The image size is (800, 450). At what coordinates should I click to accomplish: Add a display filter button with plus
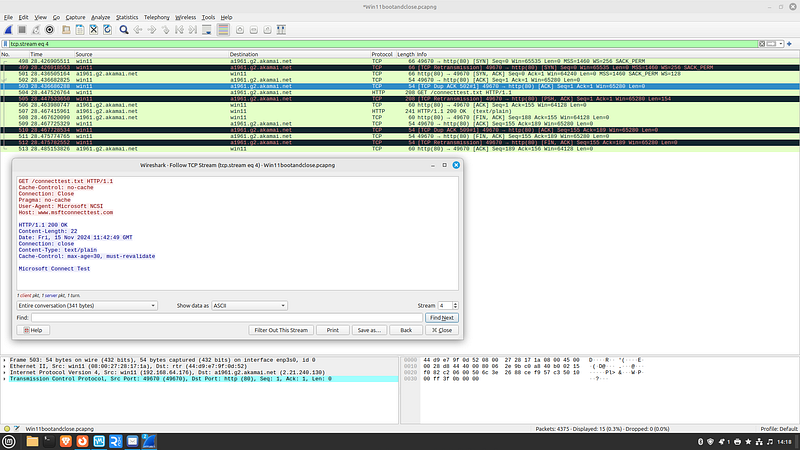[x=789, y=44]
